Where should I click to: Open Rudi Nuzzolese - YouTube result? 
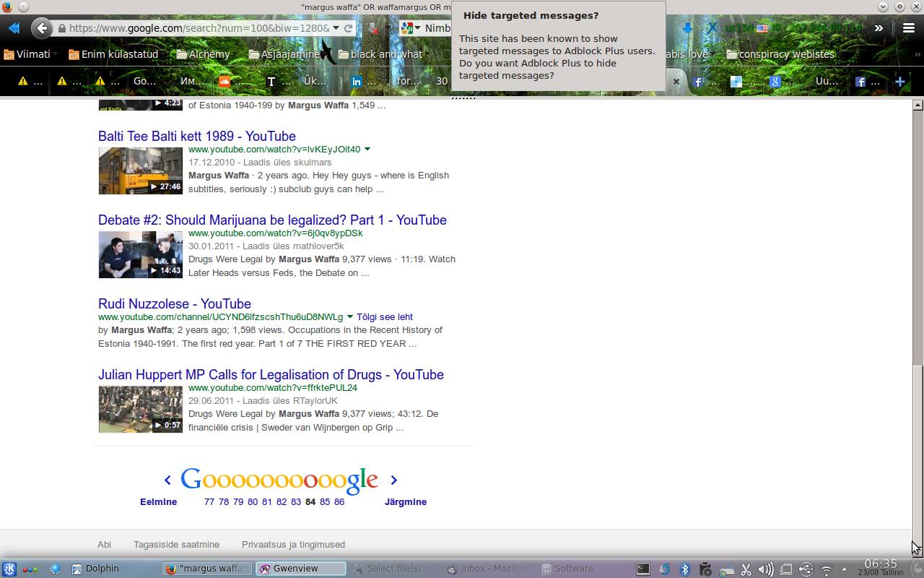(175, 303)
